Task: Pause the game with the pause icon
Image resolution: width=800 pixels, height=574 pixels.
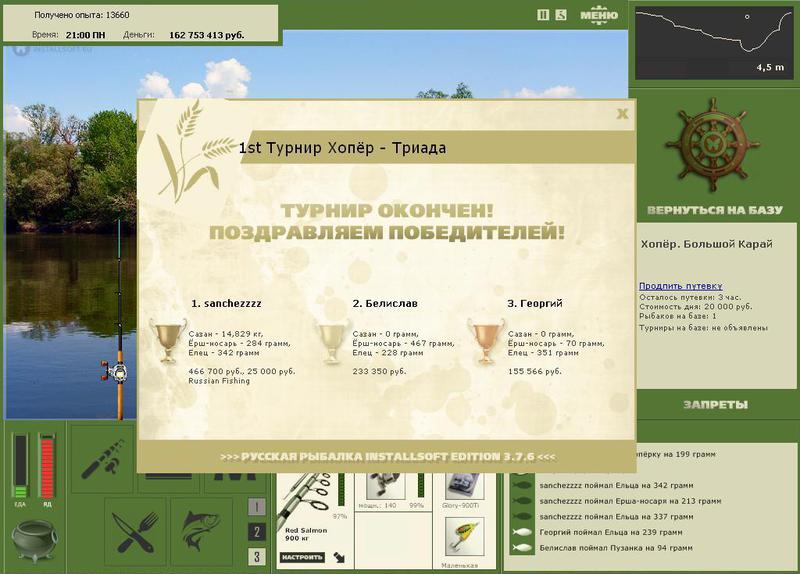Action: [543, 15]
